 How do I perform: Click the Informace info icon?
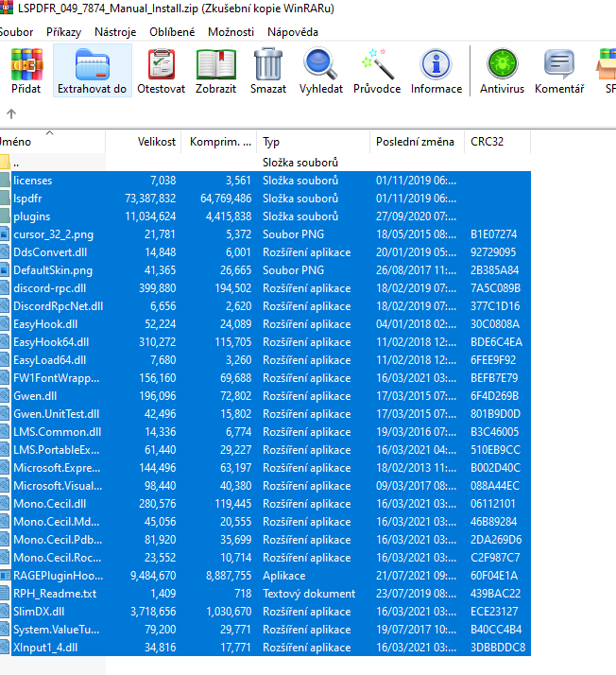(436, 64)
